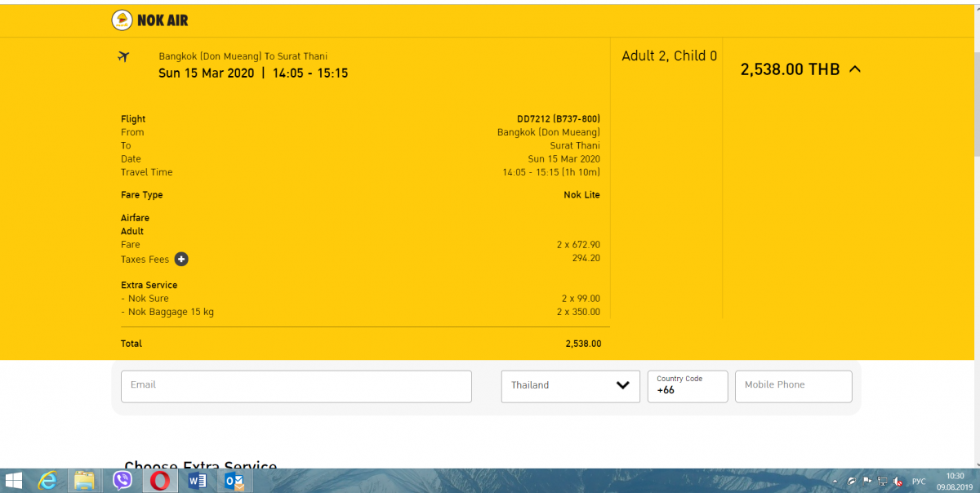The height and width of the screenshot is (493, 980).
Task: Click the network tray icon
Action: pos(882,482)
